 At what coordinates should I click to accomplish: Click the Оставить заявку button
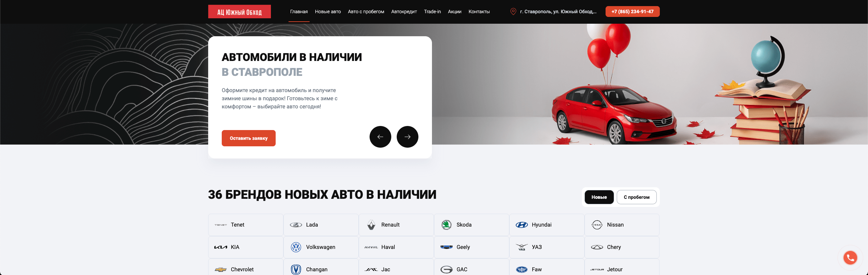[249, 138]
